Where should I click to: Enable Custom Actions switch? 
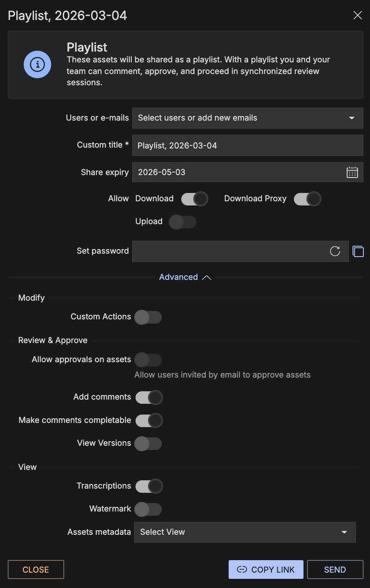click(x=148, y=317)
